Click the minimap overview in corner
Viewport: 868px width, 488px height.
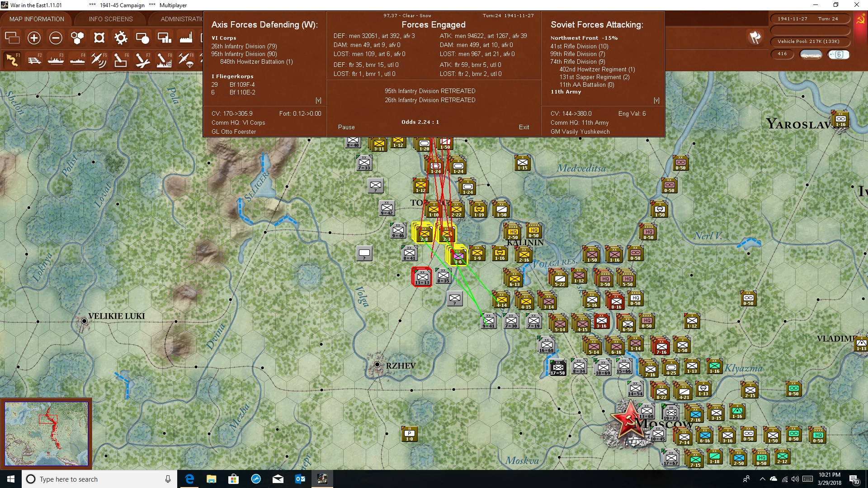[46, 434]
